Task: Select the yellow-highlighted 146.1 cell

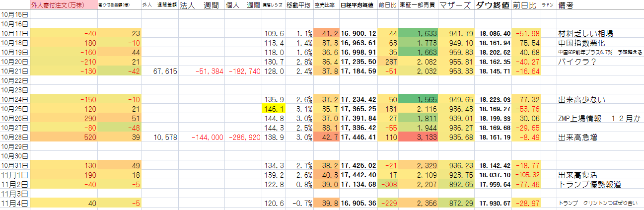Action: tap(273, 109)
